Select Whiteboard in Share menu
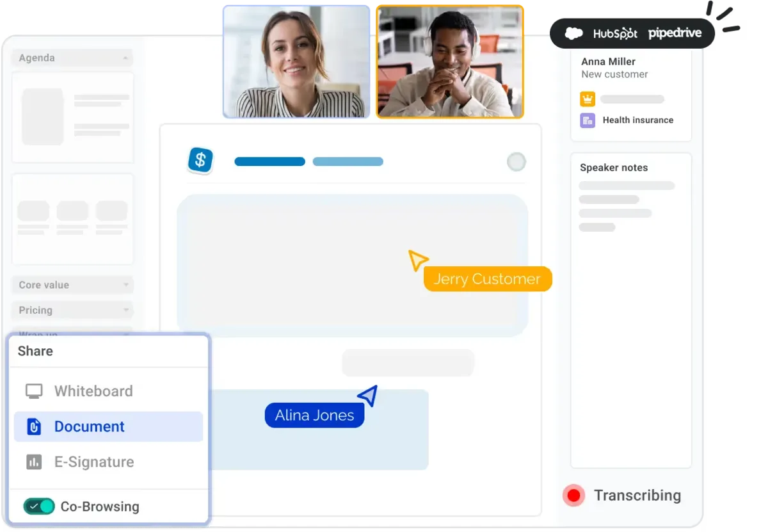768x532 pixels. click(108, 391)
